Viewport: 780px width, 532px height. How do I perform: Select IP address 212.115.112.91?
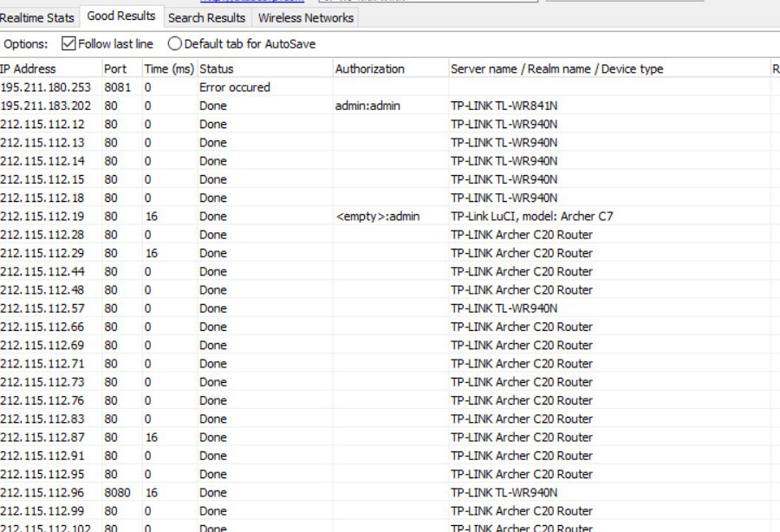(x=42, y=456)
